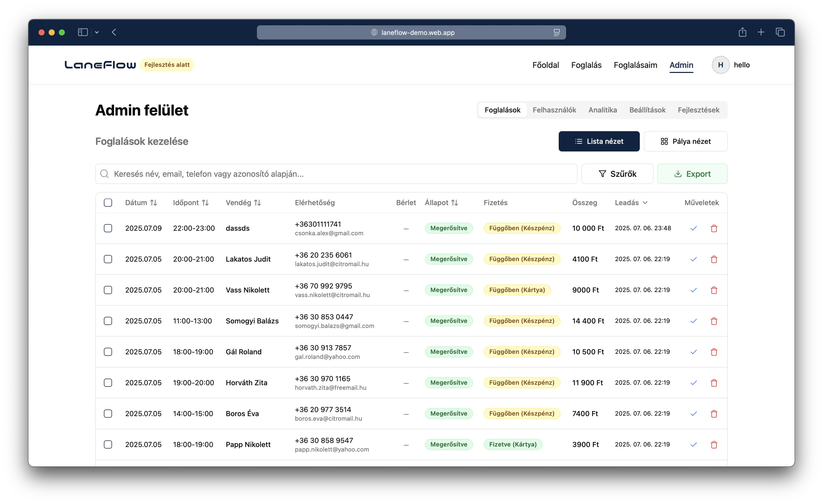This screenshot has width=823, height=504.
Task: Select the Lista nézet view icon
Action: (579, 141)
